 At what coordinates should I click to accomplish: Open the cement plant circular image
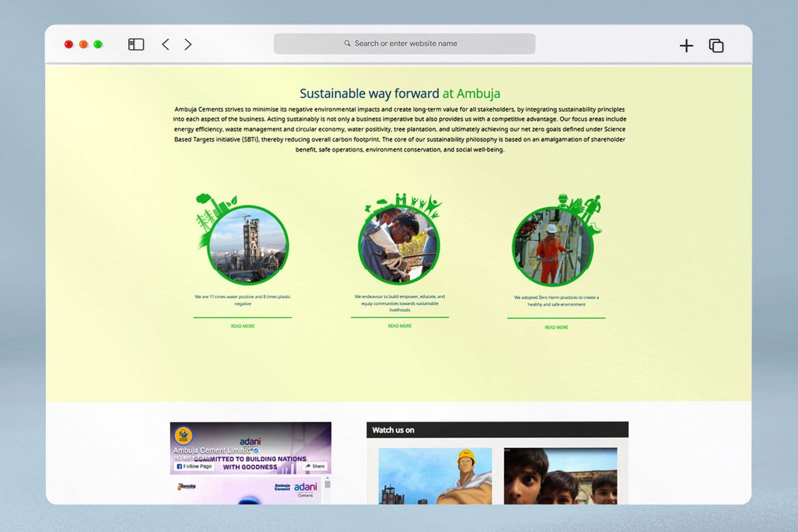(248, 245)
